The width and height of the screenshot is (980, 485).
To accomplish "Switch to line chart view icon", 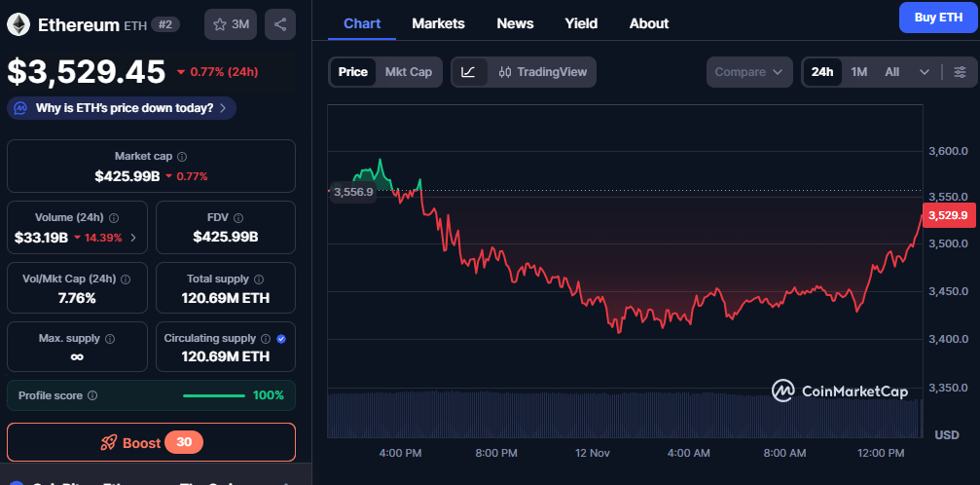I will pyautogui.click(x=468, y=72).
